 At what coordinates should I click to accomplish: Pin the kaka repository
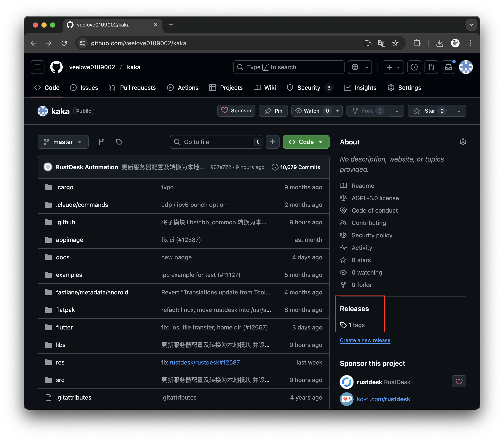point(273,111)
